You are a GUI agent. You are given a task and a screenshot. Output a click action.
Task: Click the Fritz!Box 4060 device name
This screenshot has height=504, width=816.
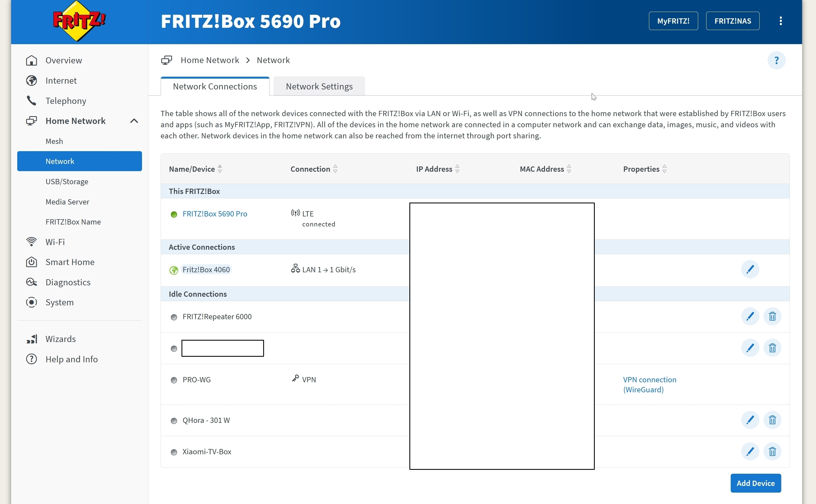pos(206,270)
